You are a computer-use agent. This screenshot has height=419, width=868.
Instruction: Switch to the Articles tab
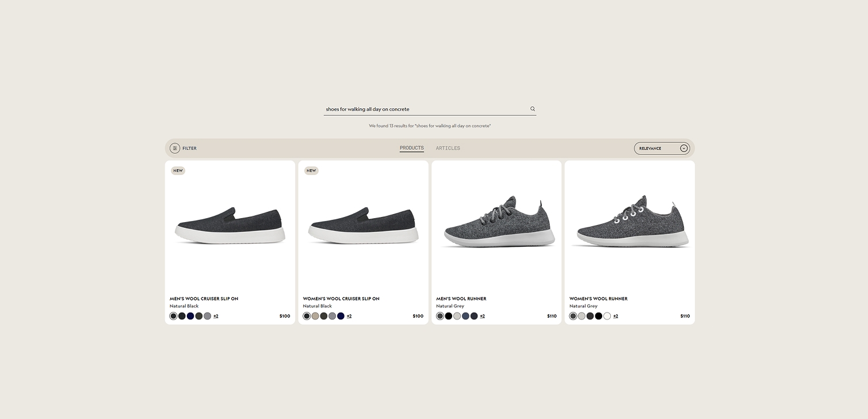(448, 148)
